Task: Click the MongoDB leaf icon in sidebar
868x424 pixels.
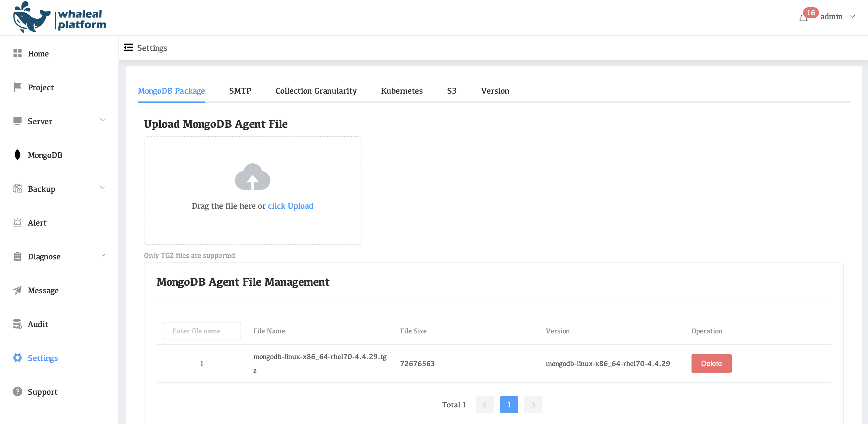Action: 18,155
